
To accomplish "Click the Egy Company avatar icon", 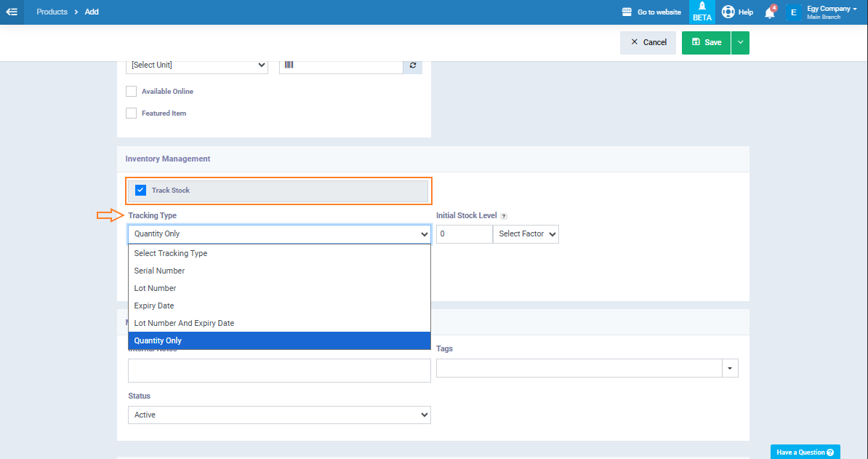I will coord(793,12).
